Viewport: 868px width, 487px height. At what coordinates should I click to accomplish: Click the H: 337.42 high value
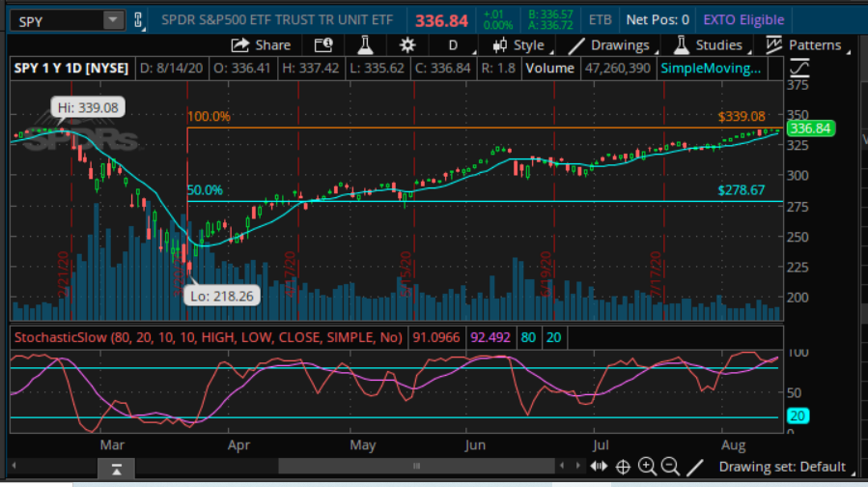311,69
